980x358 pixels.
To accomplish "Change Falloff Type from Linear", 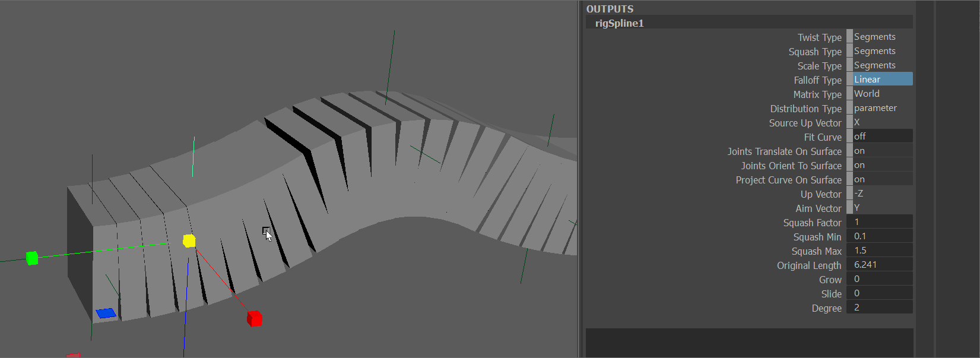I will pyautogui.click(x=880, y=80).
